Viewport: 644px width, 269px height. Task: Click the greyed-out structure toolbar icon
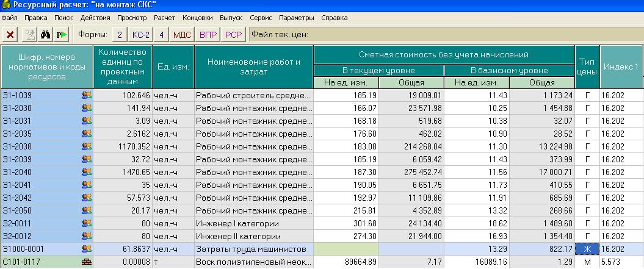(x=31, y=35)
